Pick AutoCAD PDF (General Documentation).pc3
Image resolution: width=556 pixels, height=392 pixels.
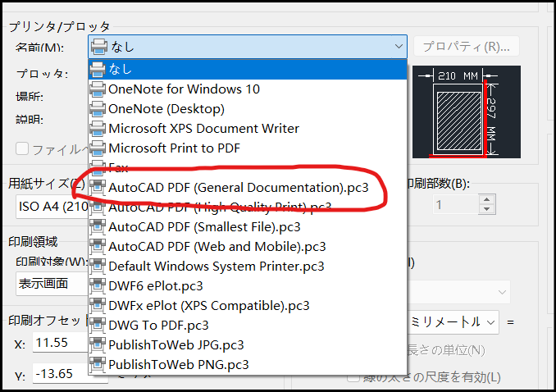pyautogui.click(x=248, y=188)
